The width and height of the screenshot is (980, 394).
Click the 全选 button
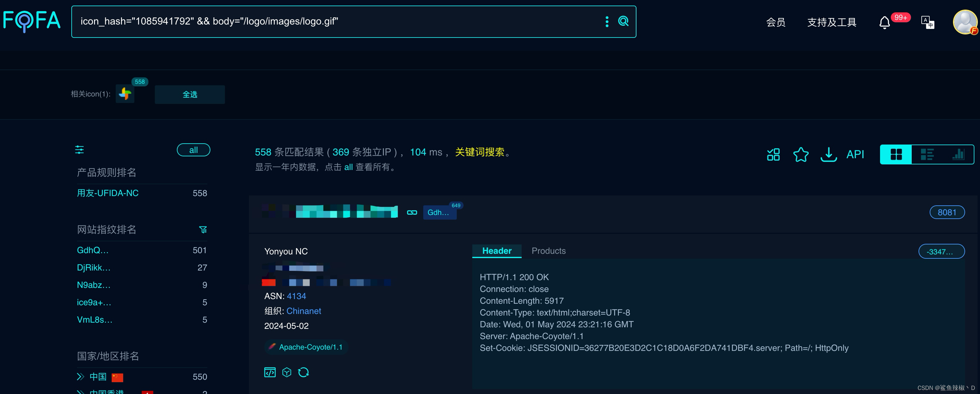[x=190, y=94]
